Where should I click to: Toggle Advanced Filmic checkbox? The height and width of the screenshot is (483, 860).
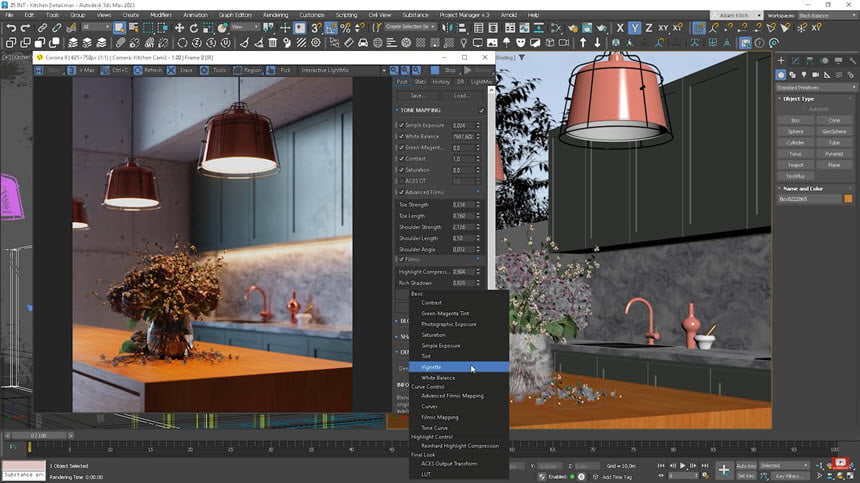coord(401,192)
